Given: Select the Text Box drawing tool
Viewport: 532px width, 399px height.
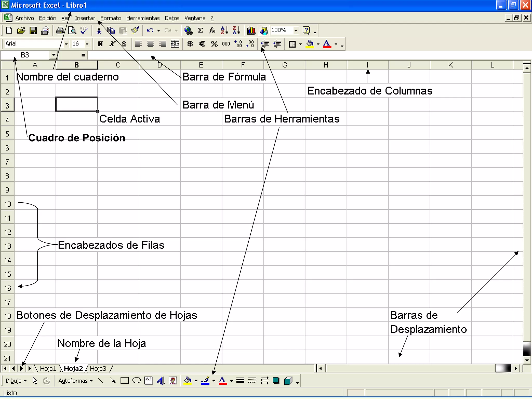Looking at the screenshot, I should tap(149, 381).
